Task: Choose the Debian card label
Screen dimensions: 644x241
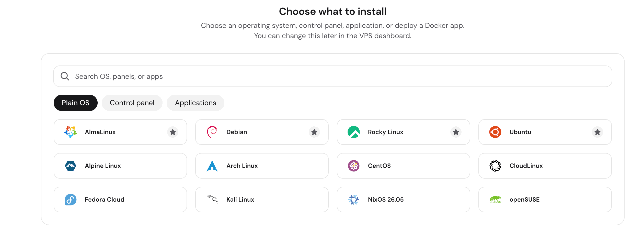Action: pos(237,132)
